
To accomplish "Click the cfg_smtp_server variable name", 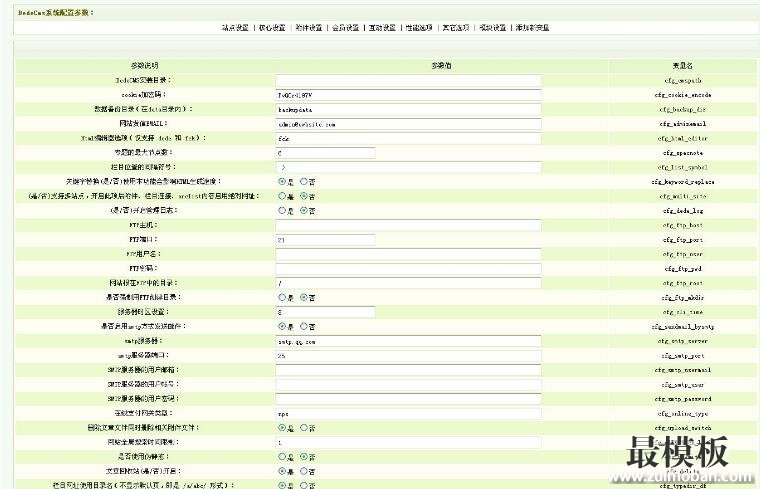I will click(683, 341).
